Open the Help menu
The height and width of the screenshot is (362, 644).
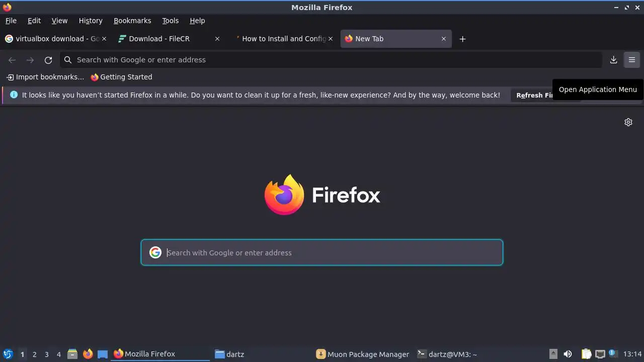click(x=197, y=21)
